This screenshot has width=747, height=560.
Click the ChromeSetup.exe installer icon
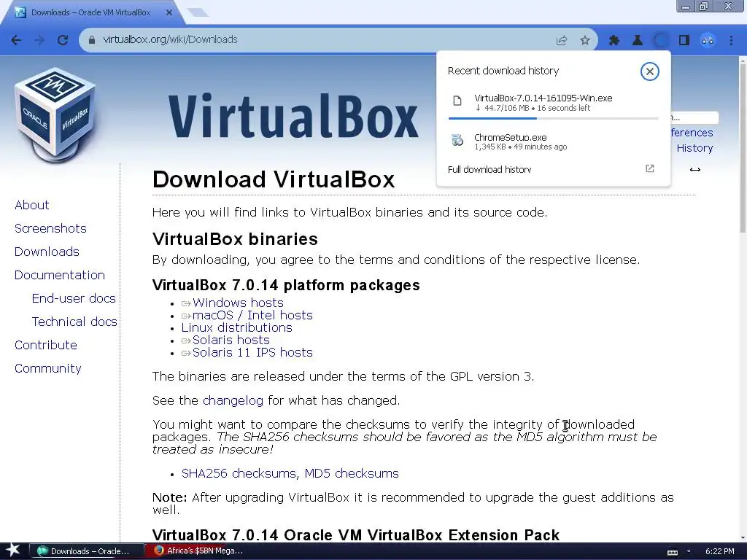[457, 140]
